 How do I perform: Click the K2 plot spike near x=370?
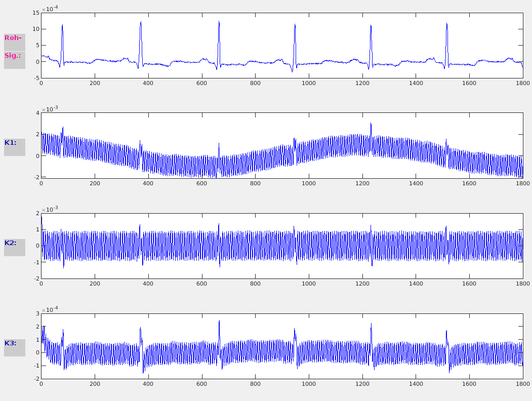pyautogui.click(x=140, y=226)
